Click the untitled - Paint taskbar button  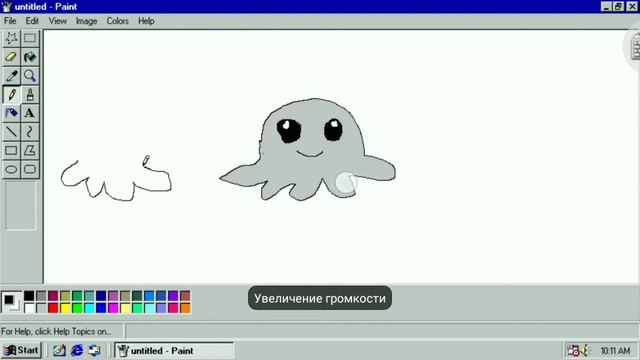(174, 350)
